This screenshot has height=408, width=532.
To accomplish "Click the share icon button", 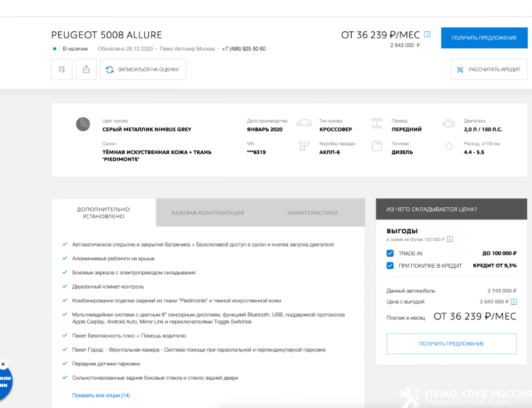I will tap(86, 69).
